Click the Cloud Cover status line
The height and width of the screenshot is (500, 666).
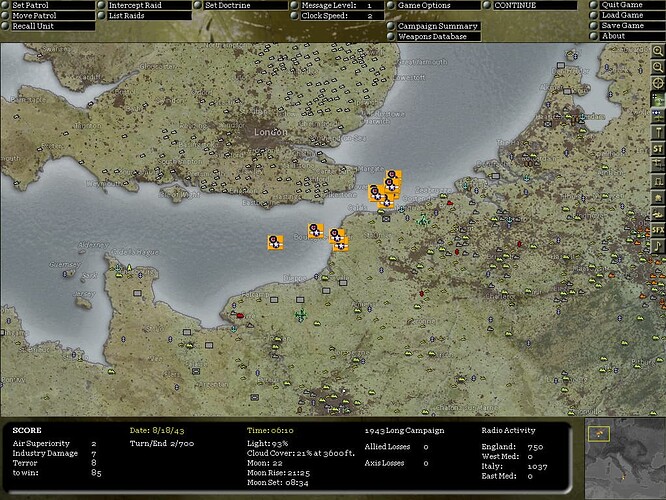pos(301,453)
